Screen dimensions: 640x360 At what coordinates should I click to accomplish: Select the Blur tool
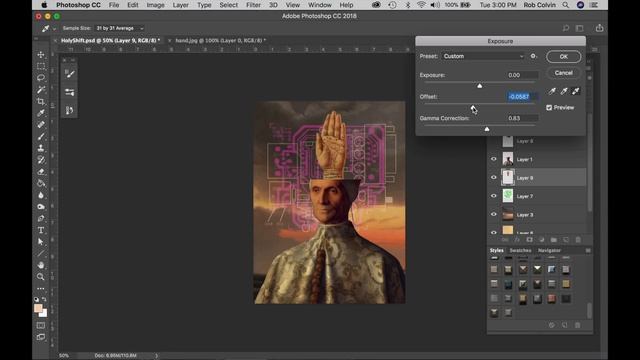(41, 195)
